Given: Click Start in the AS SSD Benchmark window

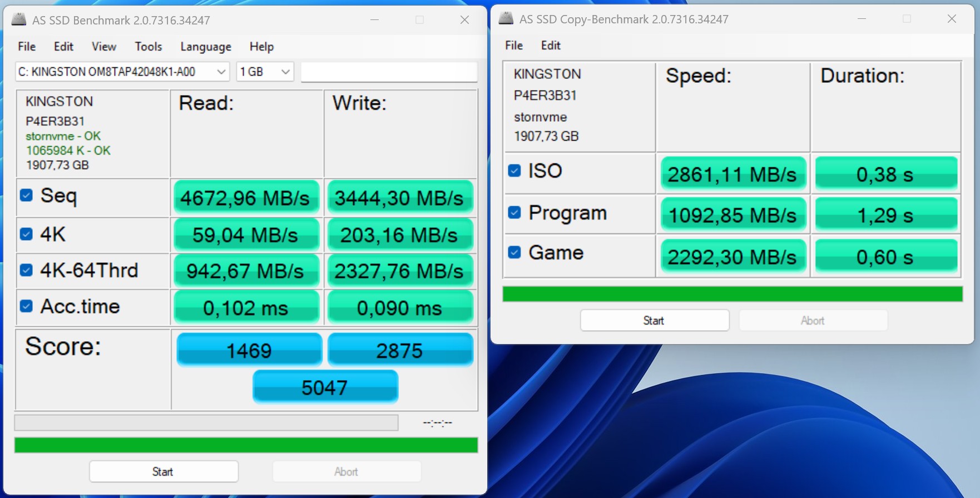Looking at the screenshot, I should pyautogui.click(x=164, y=471).
